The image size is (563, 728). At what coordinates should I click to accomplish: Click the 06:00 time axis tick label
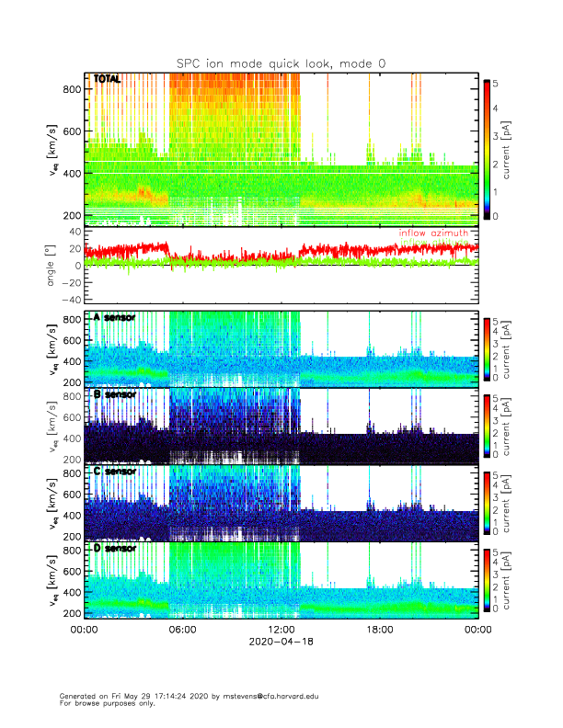point(182,630)
